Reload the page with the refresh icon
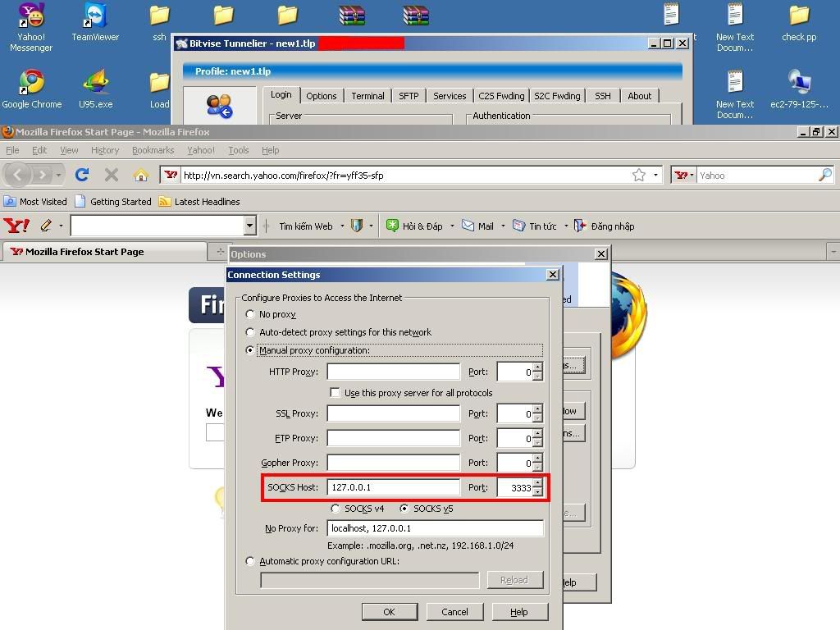 82,175
